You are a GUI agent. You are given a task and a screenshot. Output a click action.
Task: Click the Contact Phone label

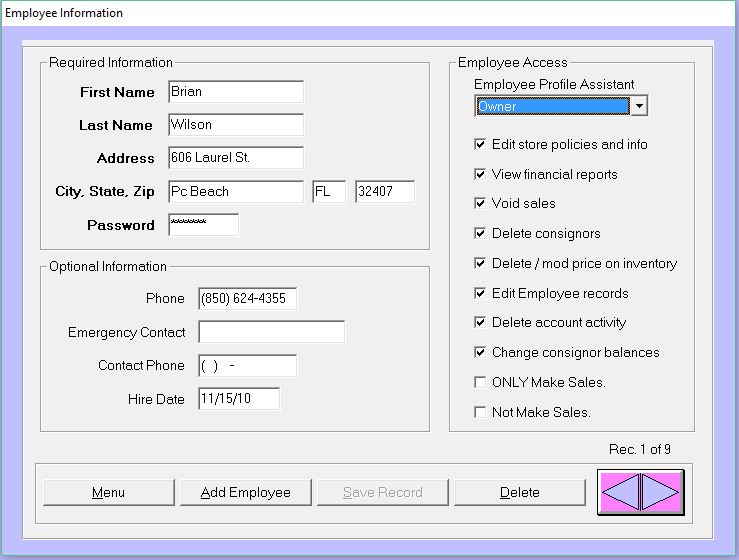(x=141, y=366)
